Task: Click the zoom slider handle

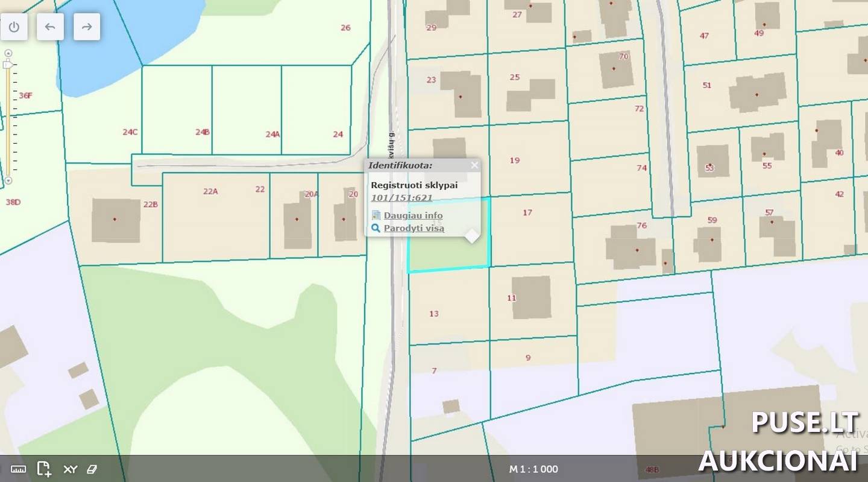Action: point(8,64)
